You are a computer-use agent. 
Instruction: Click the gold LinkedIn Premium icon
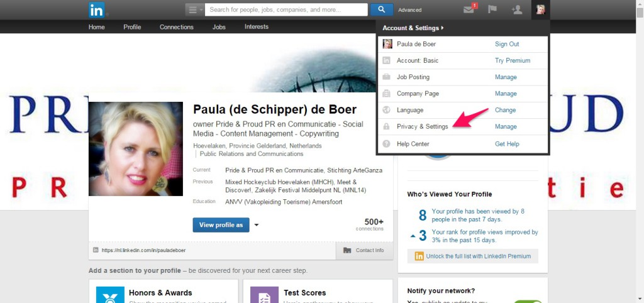[x=419, y=256]
